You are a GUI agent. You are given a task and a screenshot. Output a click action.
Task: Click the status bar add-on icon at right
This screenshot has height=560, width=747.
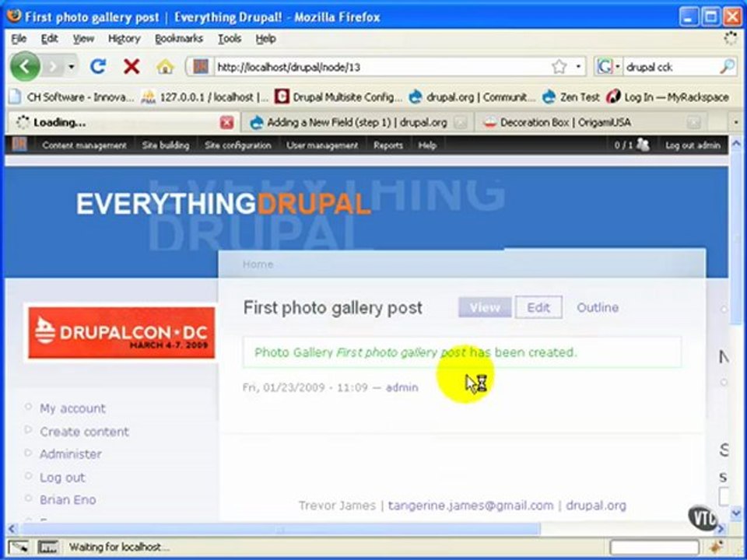(716, 547)
